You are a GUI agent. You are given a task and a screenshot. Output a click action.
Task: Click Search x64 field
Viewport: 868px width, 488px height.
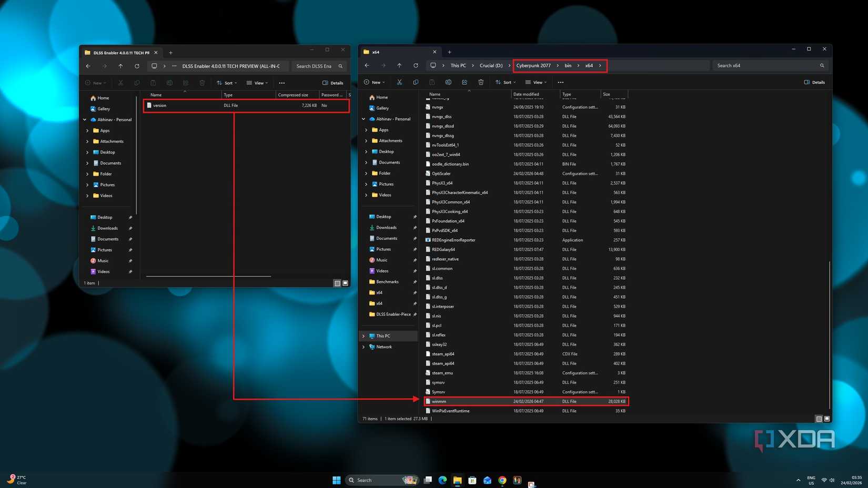click(x=770, y=66)
